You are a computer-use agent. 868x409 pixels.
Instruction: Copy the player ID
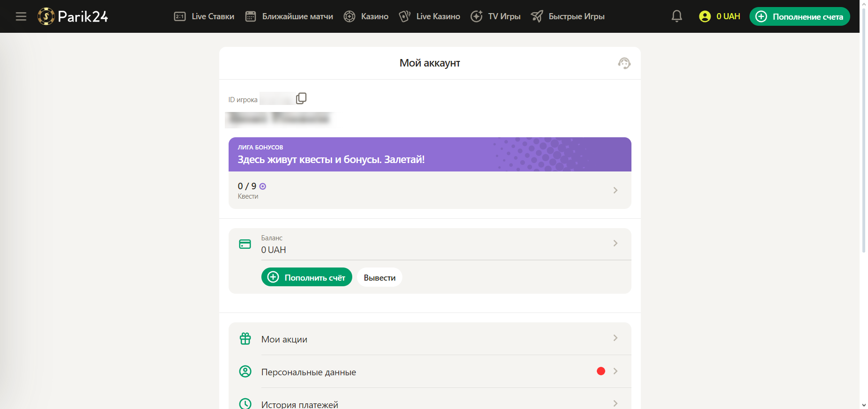pyautogui.click(x=301, y=98)
